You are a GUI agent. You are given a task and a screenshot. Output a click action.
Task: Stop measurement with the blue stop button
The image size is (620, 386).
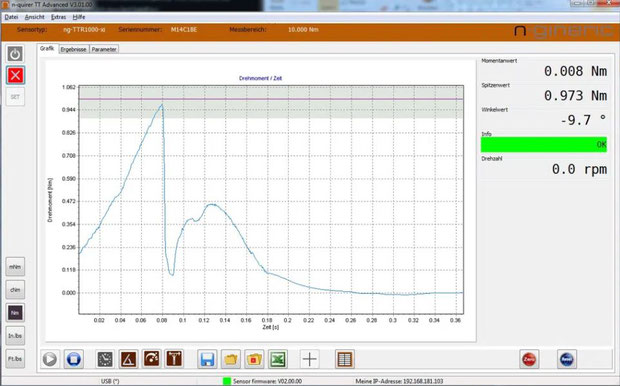(74, 359)
